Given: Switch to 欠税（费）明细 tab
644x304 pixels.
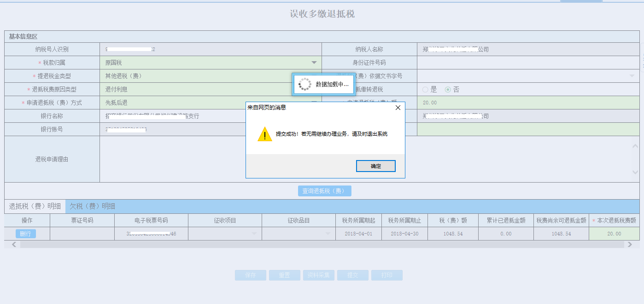Looking at the screenshot, I should coord(92,206).
